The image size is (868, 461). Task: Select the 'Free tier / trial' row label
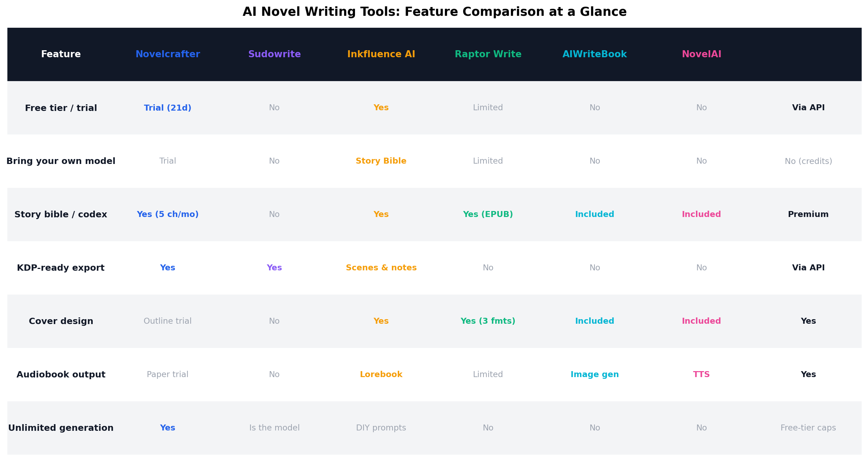(x=61, y=108)
